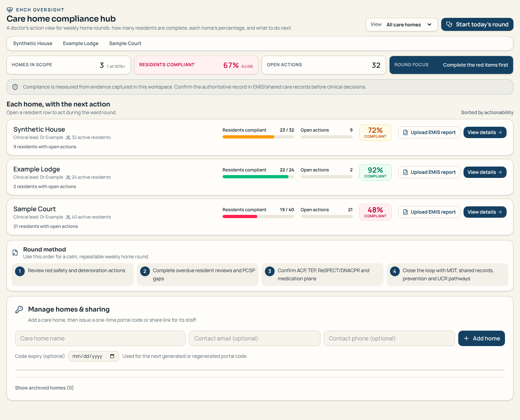This screenshot has height=420, width=520.
Task: Click the Round method document icon
Action: click(15, 253)
